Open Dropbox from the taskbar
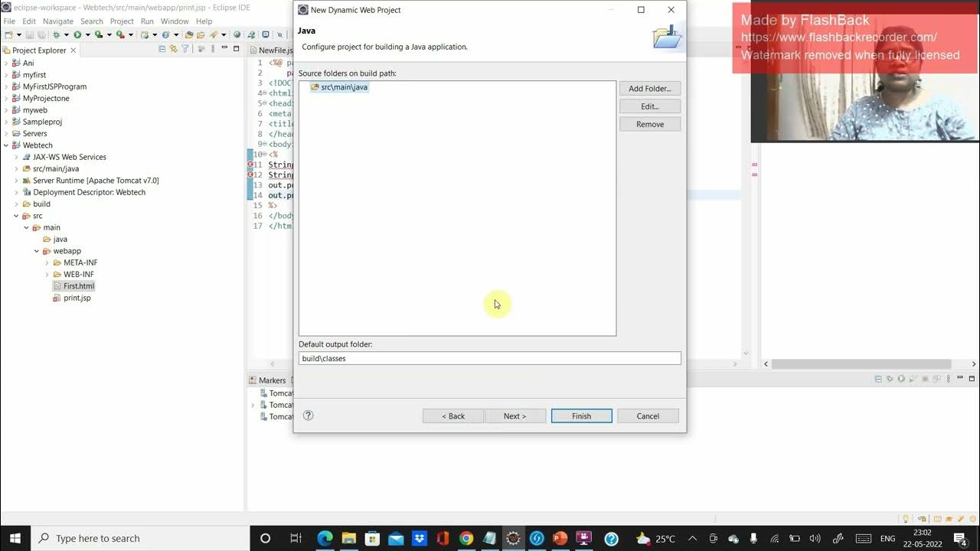The height and width of the screenshot is (551, 980). pos(419,538)
